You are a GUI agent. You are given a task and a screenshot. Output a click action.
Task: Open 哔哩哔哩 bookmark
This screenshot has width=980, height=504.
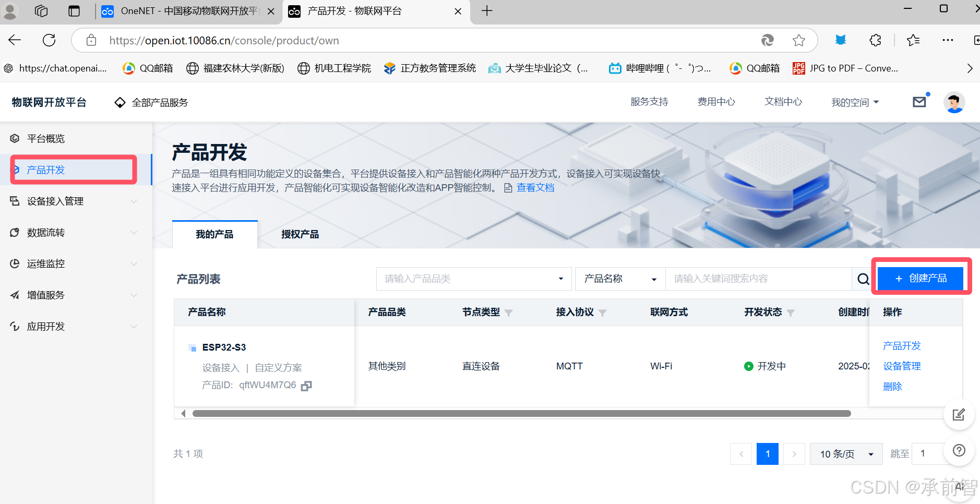coord(660,68)
